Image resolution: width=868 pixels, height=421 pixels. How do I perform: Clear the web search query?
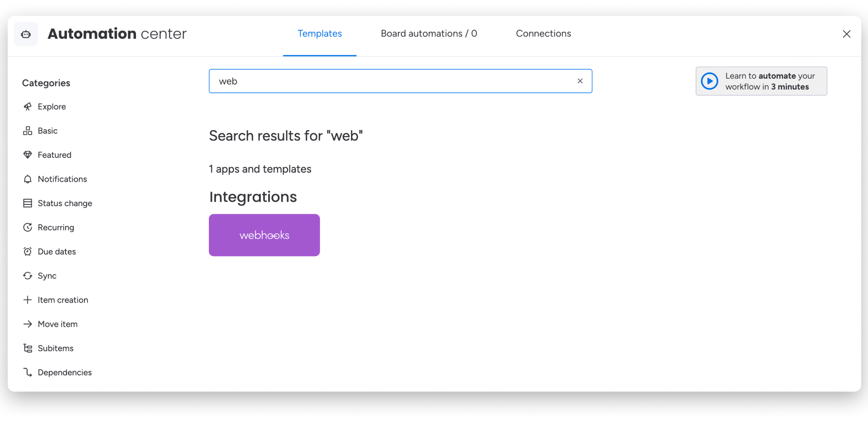pos(580,81)
